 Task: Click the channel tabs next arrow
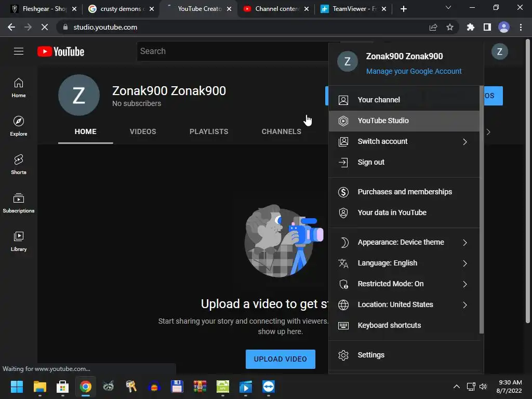click(488, 132)
